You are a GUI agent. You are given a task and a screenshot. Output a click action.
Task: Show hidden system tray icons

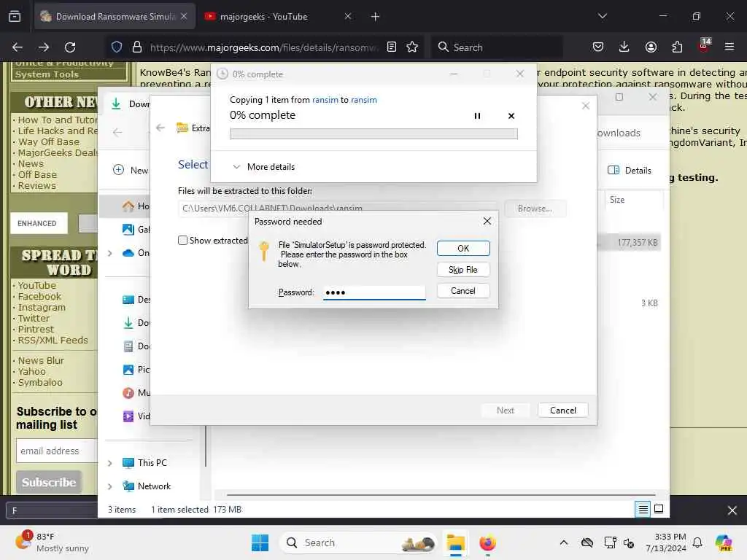click(x=564, y=542)
